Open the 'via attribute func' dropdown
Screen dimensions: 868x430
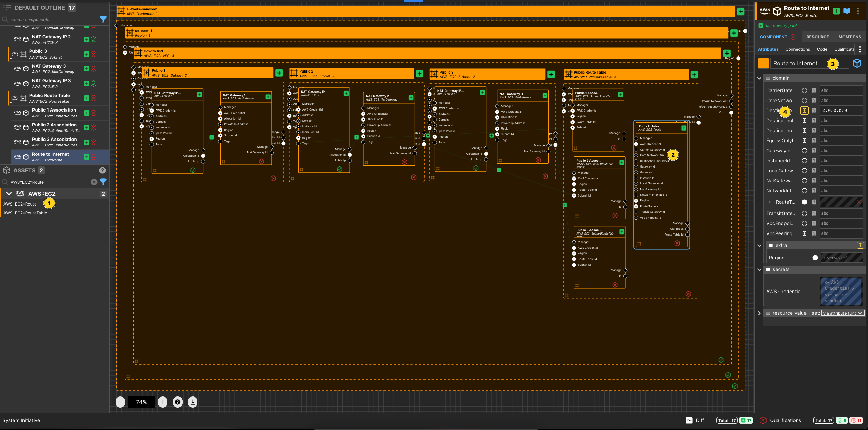tap(842, 313)
